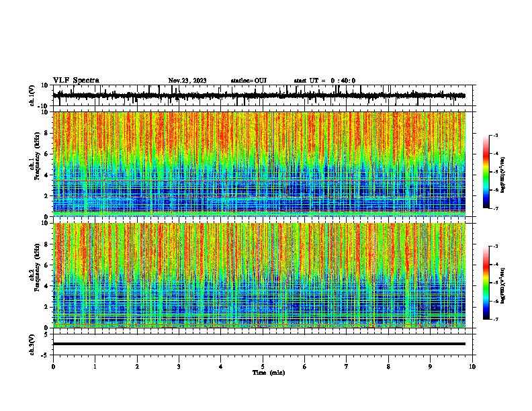Click the "8" kHz tick on ch.1 spectrogram axis
532x411 pixels.
pyautogui.click(x=46, y=133)
